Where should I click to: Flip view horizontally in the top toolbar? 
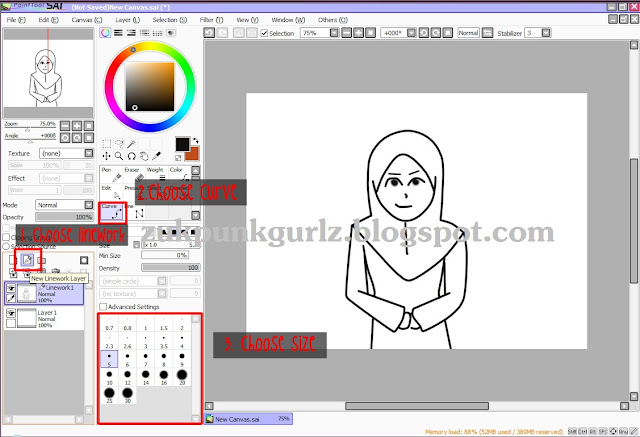487,33
